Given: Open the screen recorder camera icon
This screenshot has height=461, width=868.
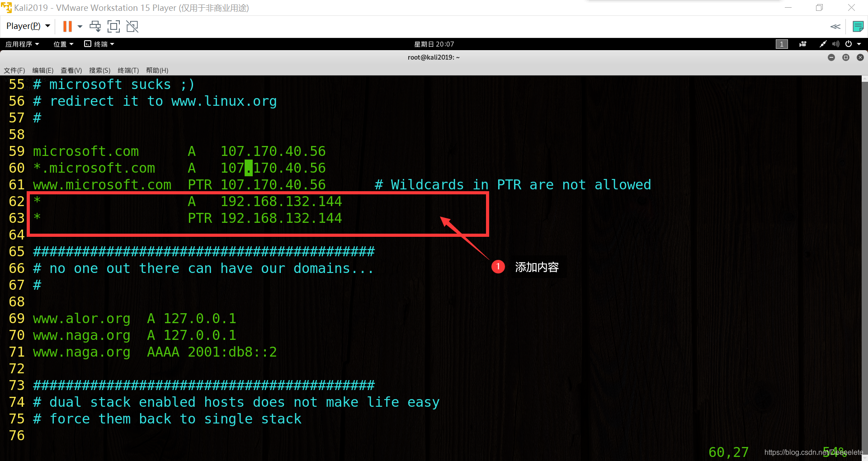Looking at the screenshot, I should 803,44.
